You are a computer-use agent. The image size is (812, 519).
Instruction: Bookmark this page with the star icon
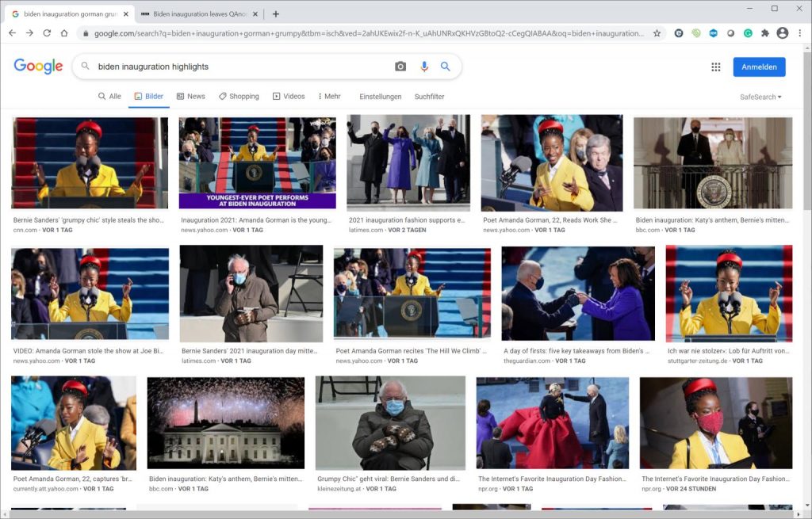tap(657, 33)
